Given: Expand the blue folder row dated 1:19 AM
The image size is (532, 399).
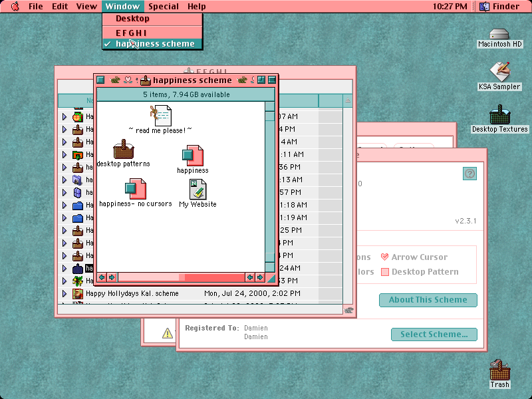Looking at the screenshot, I should (x=65, y=218).
